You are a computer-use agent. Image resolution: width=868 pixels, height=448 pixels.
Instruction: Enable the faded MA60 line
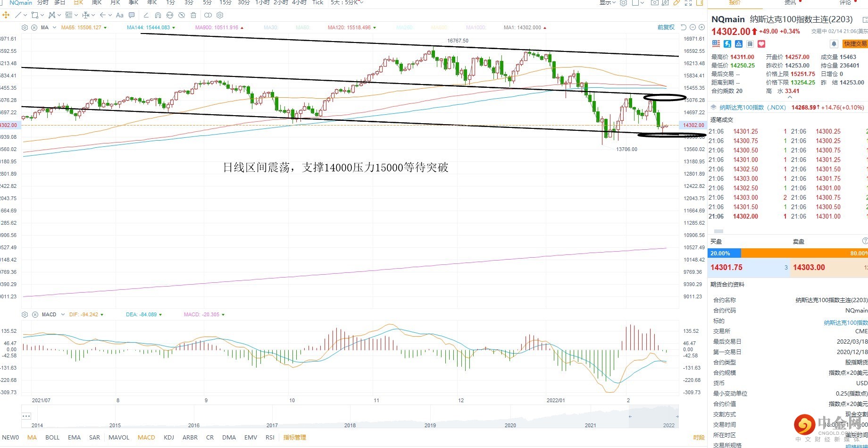(x=303, y=27)
